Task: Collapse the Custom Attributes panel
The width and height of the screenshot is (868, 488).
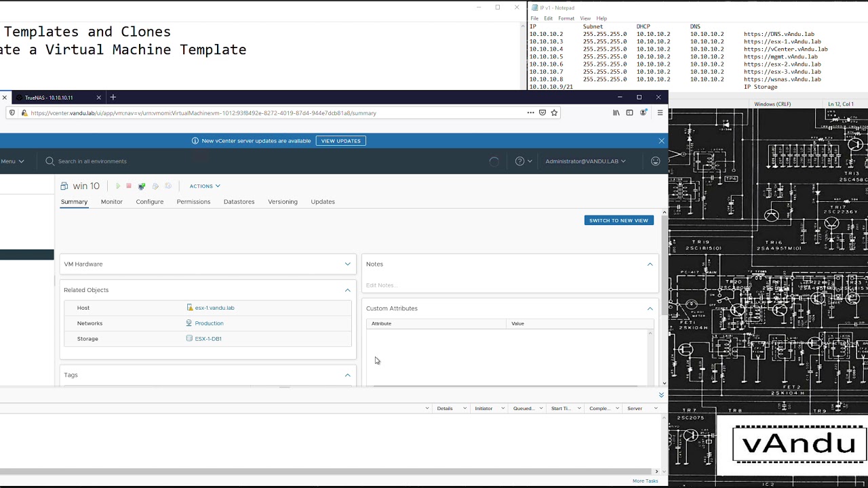Action: point(650,308)
